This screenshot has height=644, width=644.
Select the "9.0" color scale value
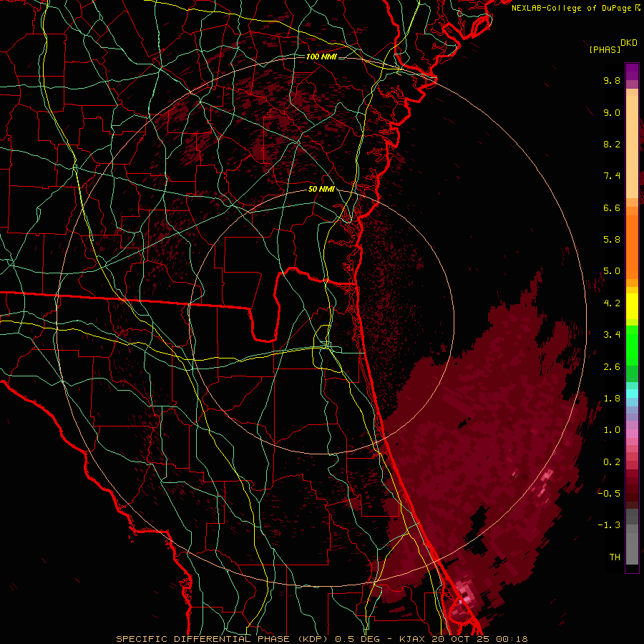click(612, 112)
